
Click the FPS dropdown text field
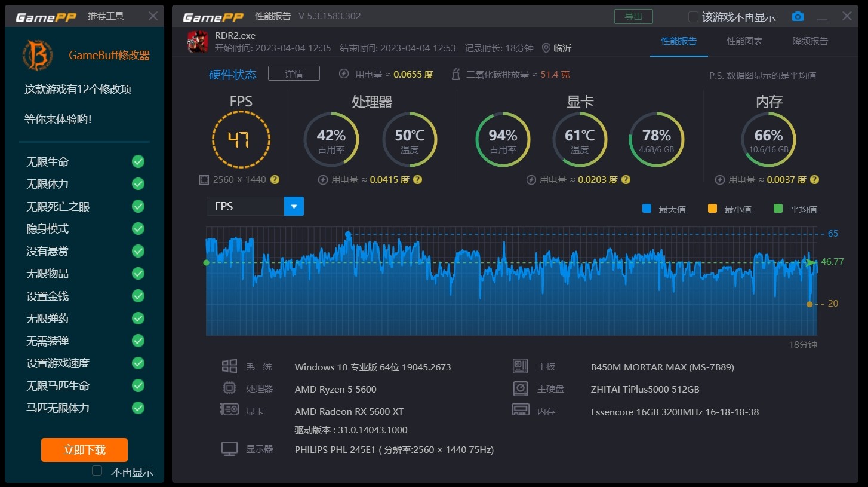tap(245, 206)
